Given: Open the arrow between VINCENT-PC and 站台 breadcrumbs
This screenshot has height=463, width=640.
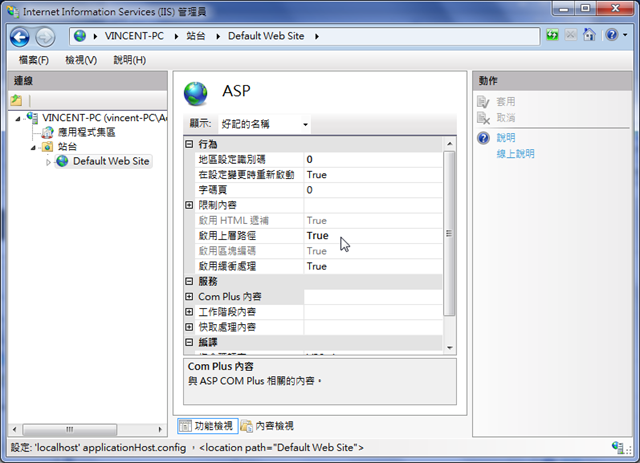Looking at the screenshot, I should pos(176,36).
